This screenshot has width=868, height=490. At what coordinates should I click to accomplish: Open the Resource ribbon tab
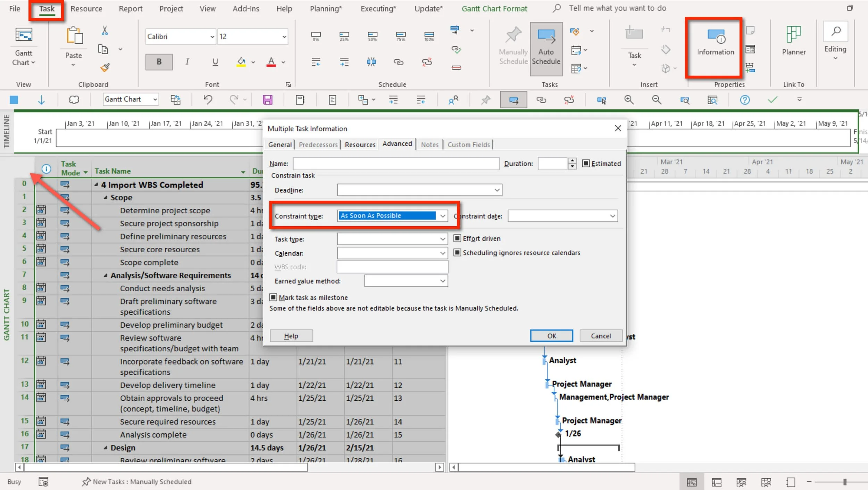tap(86, 9)
